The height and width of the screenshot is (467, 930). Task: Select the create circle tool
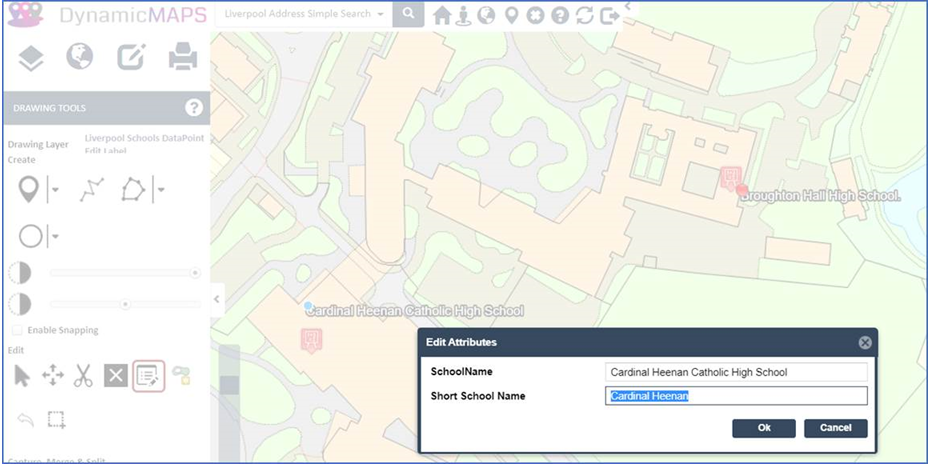point(30,236)
